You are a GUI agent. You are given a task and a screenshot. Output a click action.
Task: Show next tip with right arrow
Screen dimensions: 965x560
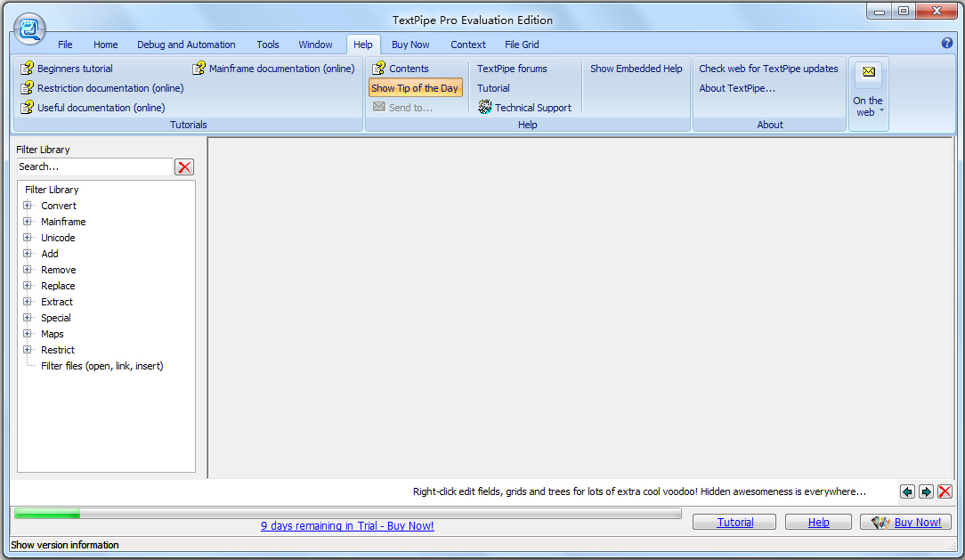pos(926,491)
